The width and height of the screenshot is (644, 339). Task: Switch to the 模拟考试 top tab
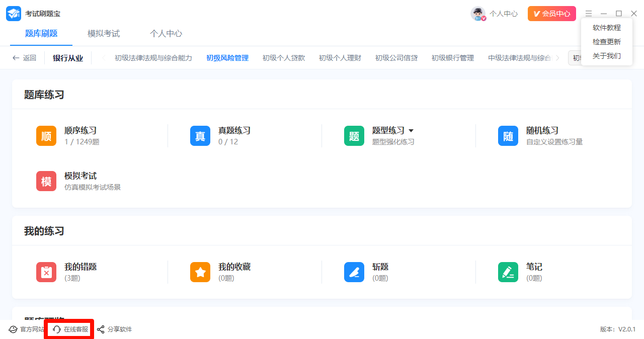[104, 34]
